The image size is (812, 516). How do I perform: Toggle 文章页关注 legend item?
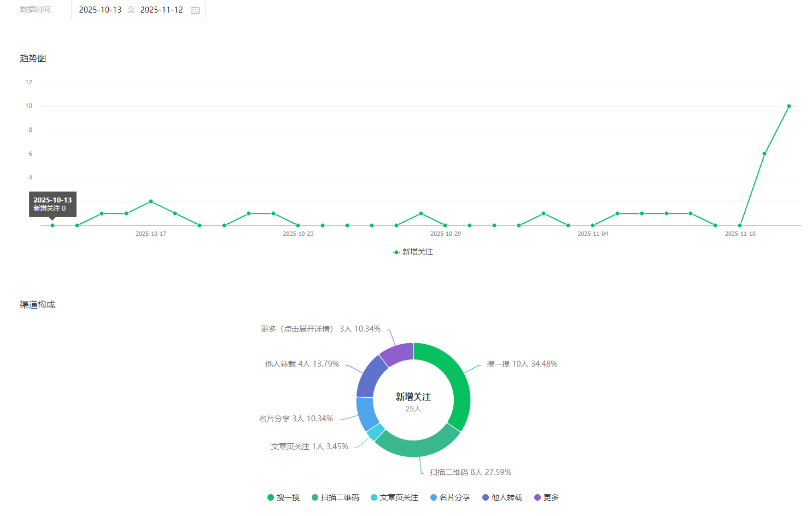[394, 497]
